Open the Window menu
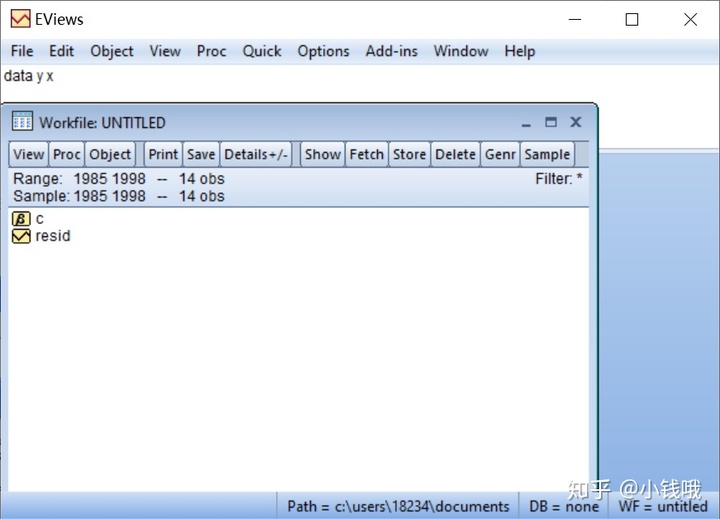 461,51
